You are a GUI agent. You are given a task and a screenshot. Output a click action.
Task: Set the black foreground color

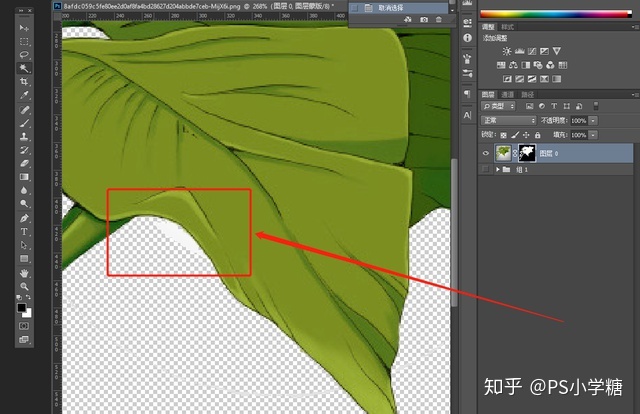21,307
